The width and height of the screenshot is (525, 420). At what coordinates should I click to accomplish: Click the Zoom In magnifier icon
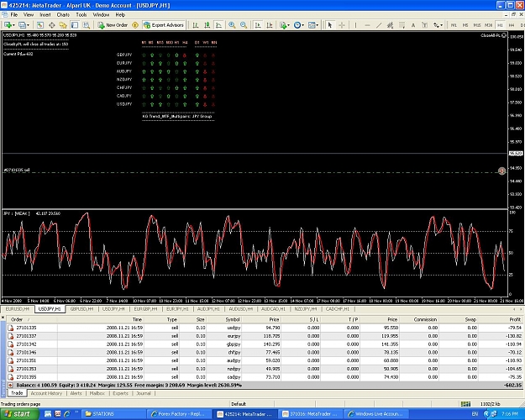[x=232, y=25]
